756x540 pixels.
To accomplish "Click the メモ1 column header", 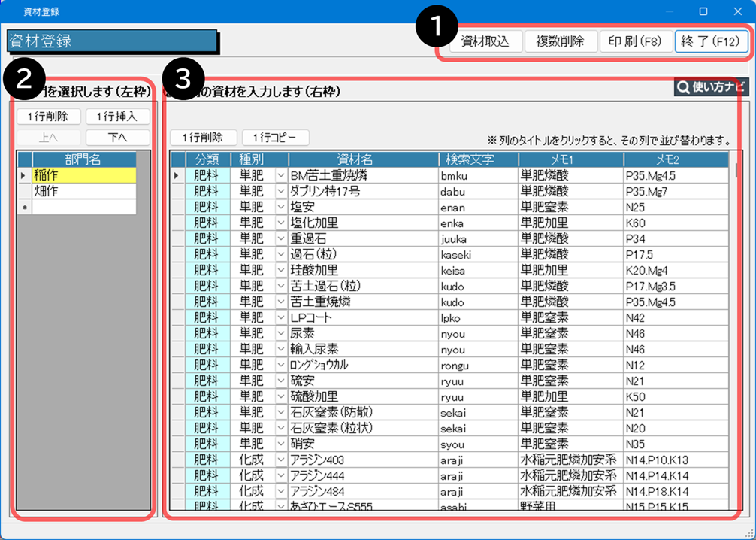I will coord(570,159).
